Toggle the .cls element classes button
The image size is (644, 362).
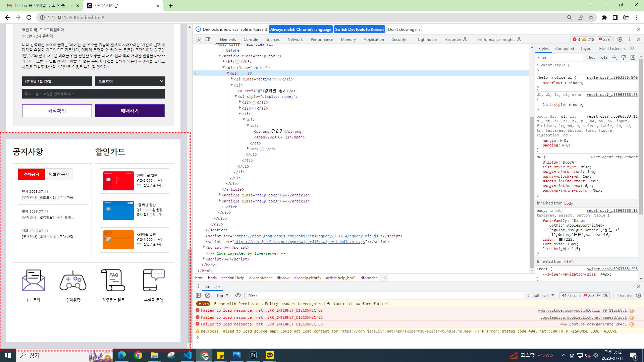click(x=604, y=57)
